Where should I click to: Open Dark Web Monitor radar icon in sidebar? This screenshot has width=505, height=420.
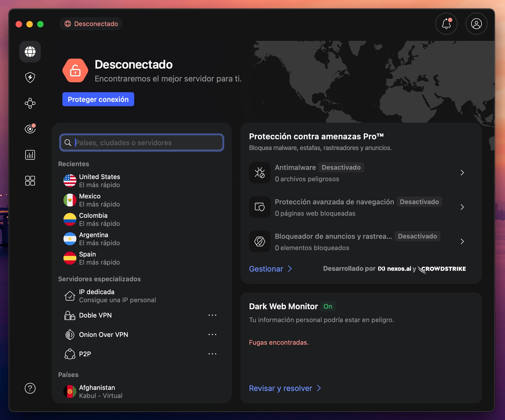[30, 129]
